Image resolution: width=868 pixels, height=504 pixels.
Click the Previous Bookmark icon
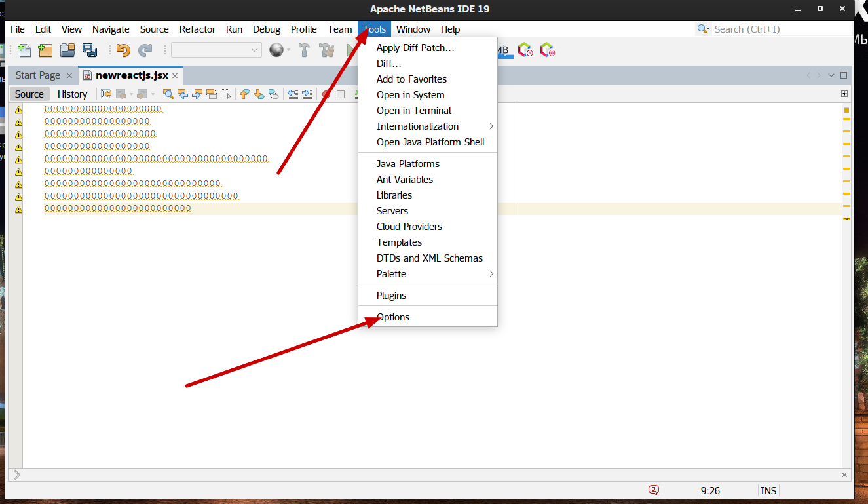(244, 94)
